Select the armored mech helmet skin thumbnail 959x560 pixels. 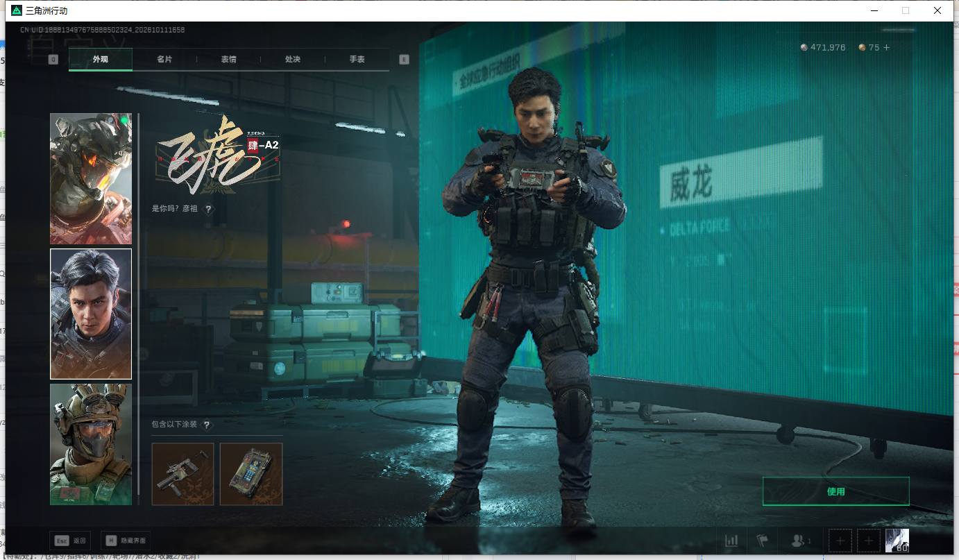pos(91,178)
